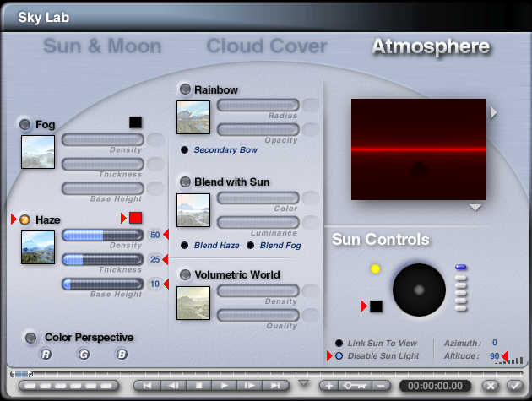Image resolution: width=532 pixels, height=401 pixels.
Task: Click the Rainbow preview thumbnail
Action: point(193,117)
